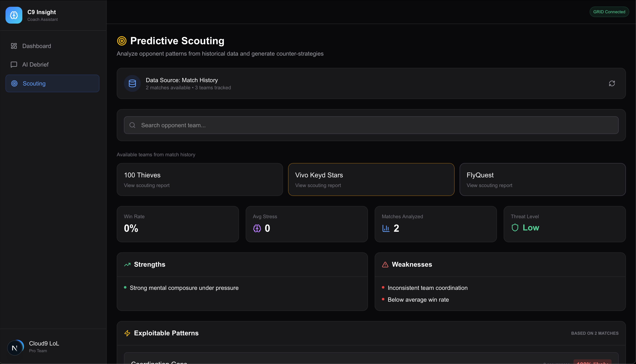Click the Next.js N avatar icon

tap(15, 348)
